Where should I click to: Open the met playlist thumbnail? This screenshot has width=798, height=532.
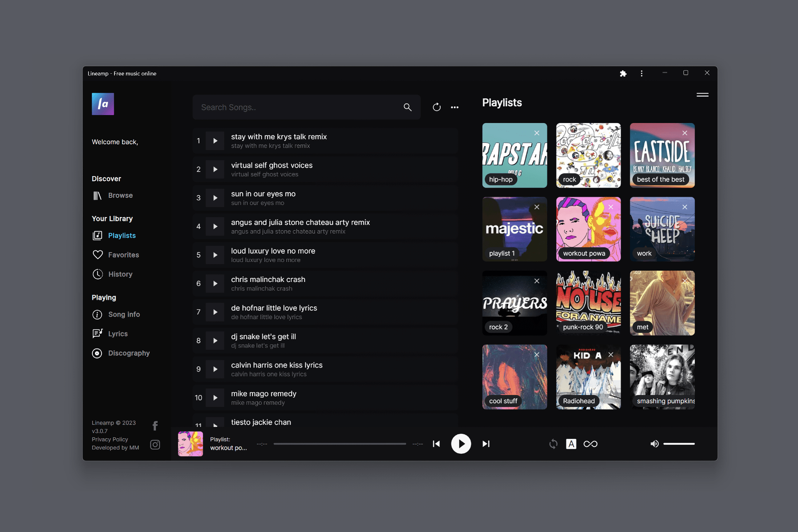coord(662,303)
